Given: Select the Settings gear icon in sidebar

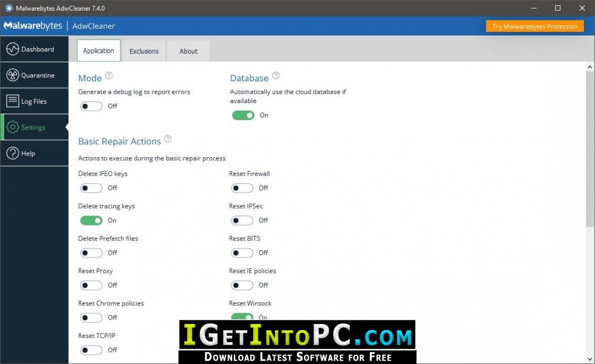Looking at the screenshot, I should (12, 127).
